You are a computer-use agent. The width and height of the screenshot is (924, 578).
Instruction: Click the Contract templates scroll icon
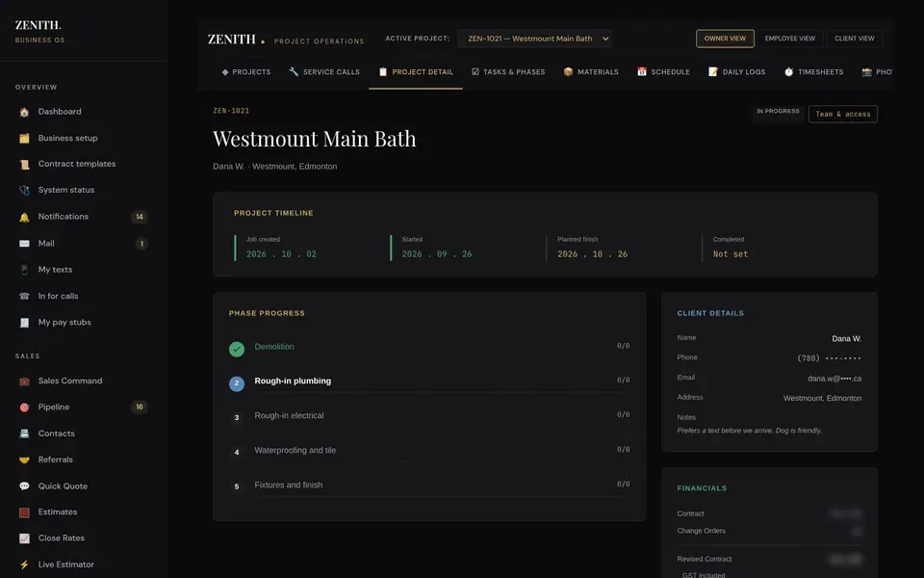(24, 165)
